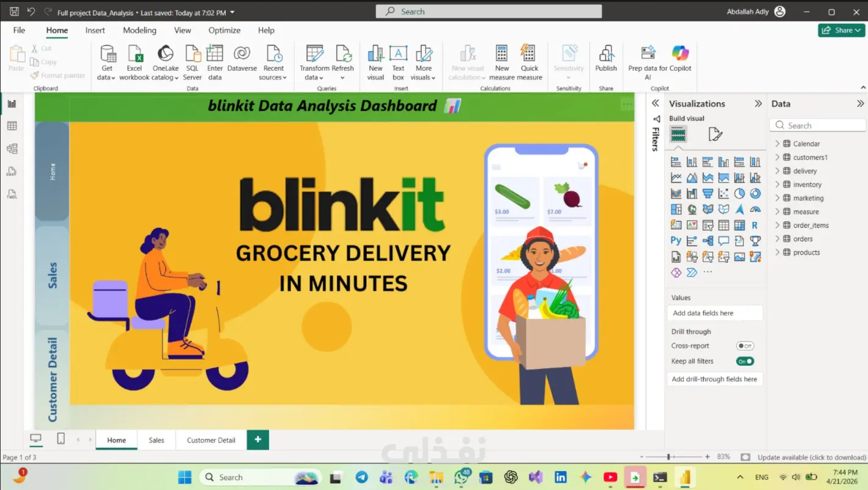Select the Python visual
The width and height of the screenshot is (868, 490).
[x=676, y=241]
